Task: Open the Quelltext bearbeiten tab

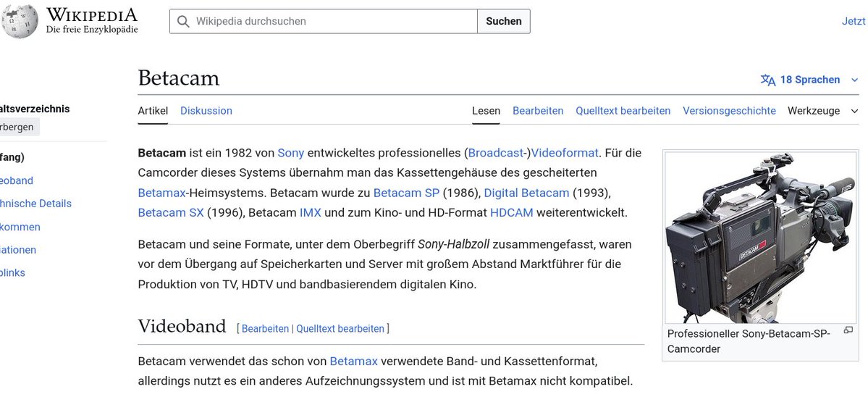Action: click(623, 111)
